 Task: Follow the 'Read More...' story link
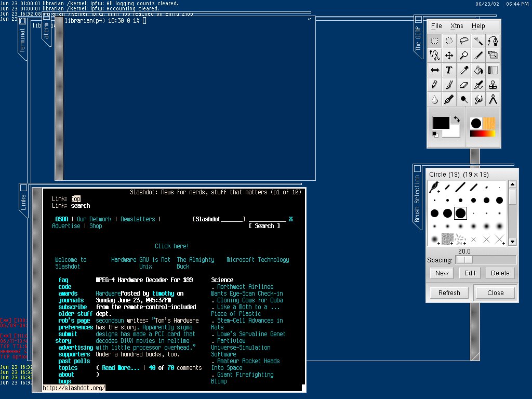tap(121, 368)
